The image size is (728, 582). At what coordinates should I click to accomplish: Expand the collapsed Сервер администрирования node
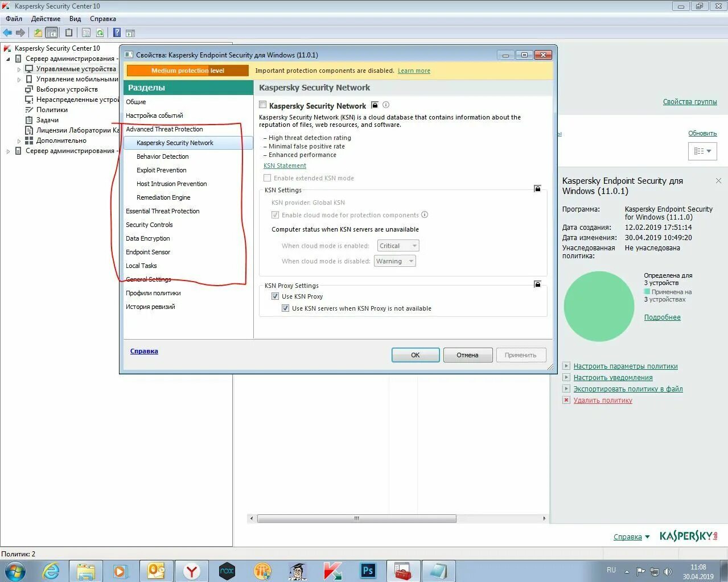pos(8,151)
